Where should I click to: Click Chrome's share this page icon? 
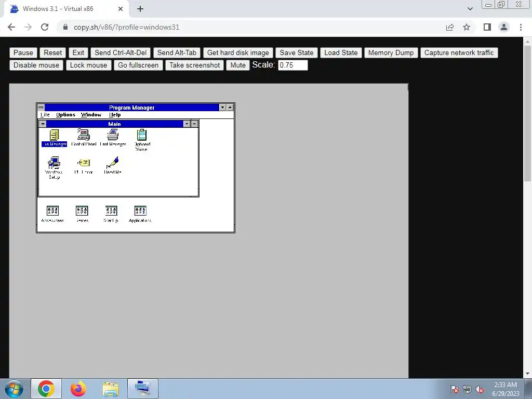pyautogui.click(x=450, y=27)
